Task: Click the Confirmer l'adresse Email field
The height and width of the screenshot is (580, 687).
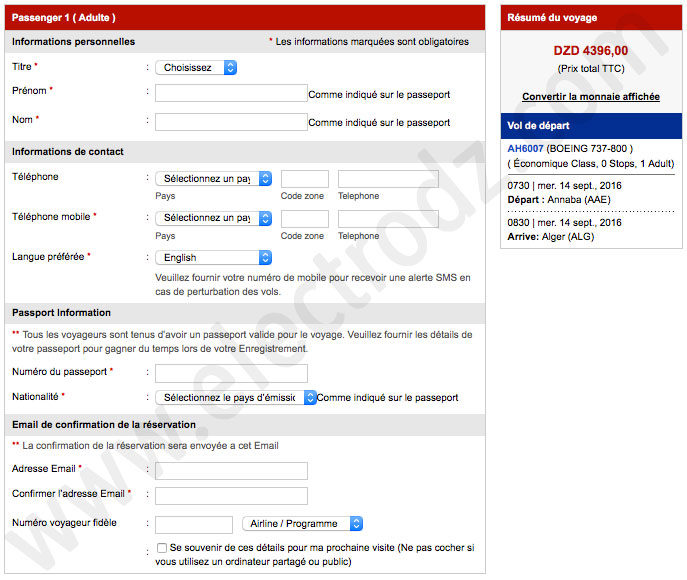Action: point(231,495)
